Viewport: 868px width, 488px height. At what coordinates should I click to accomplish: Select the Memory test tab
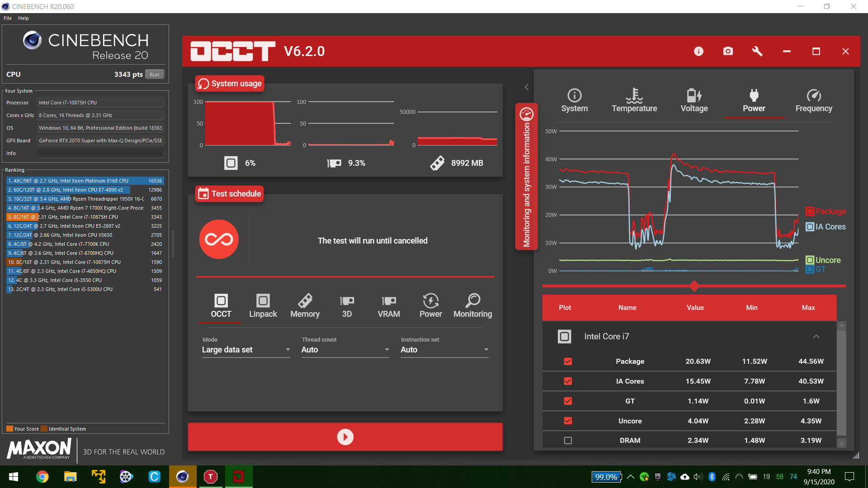click(x=305, y=306)
